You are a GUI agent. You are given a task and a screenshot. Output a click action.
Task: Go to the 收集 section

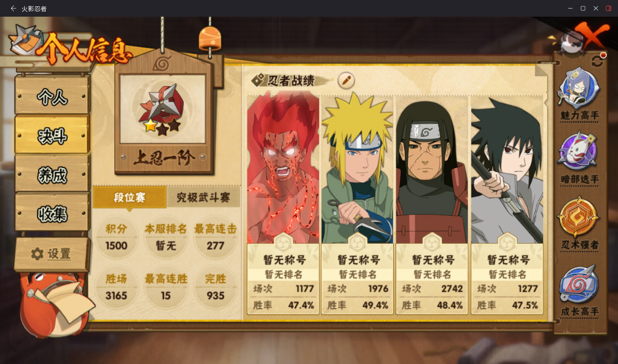point(52,214)
